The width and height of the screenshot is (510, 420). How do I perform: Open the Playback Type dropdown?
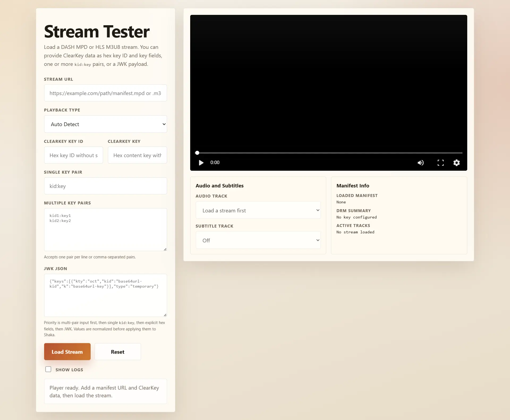click(x=105, y=124)
